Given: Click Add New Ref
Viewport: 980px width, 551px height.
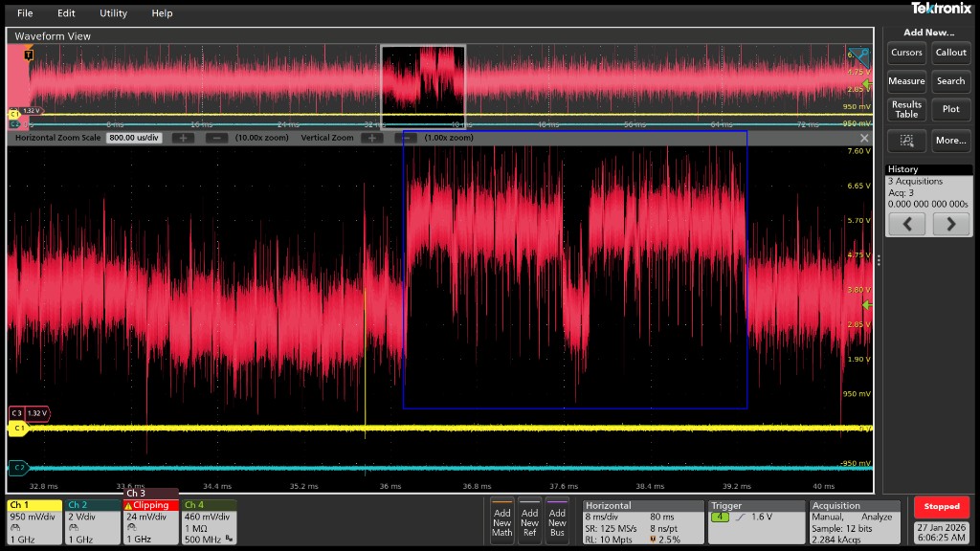Looking at the screenshot, I should (x=529, y=521).
